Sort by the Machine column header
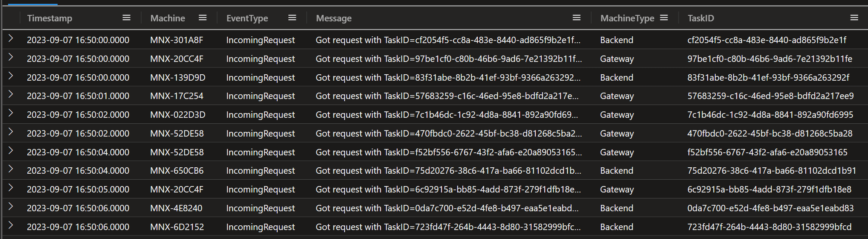This screenshot has height=239, width=868. (x=168, y=18)
